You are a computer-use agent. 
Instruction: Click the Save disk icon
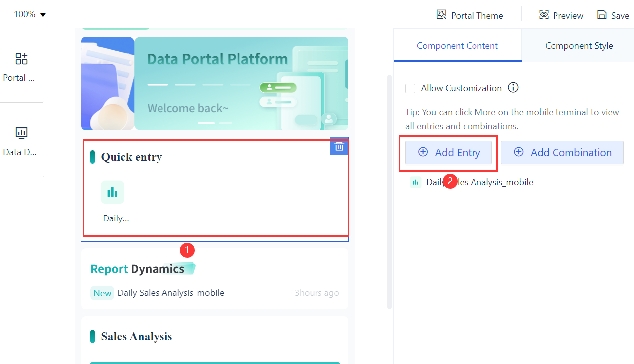point(602,15)
